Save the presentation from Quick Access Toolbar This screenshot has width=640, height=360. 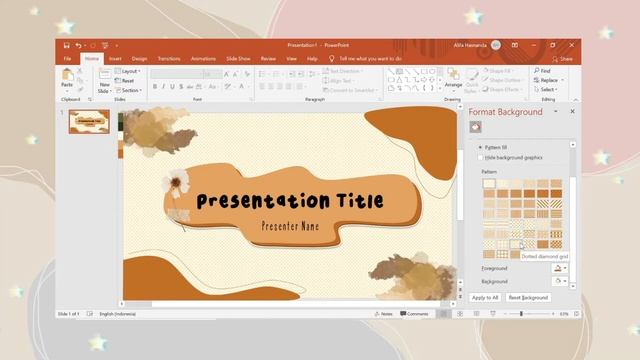67,45
